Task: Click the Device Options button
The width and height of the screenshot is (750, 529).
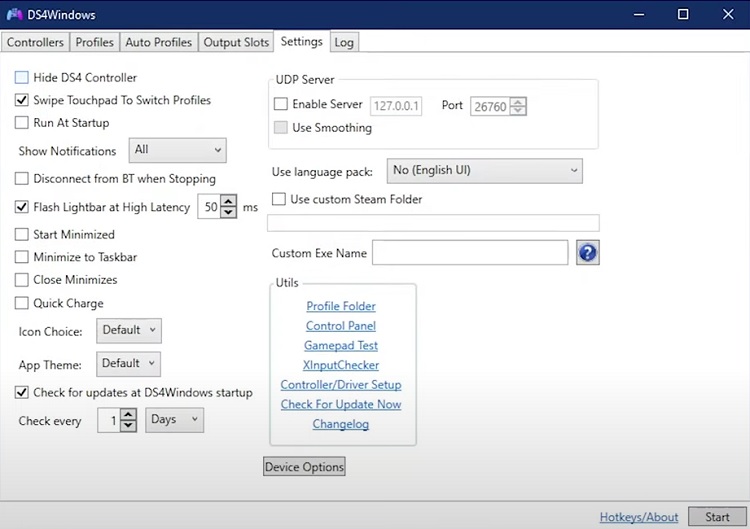Action: point(304,466)
